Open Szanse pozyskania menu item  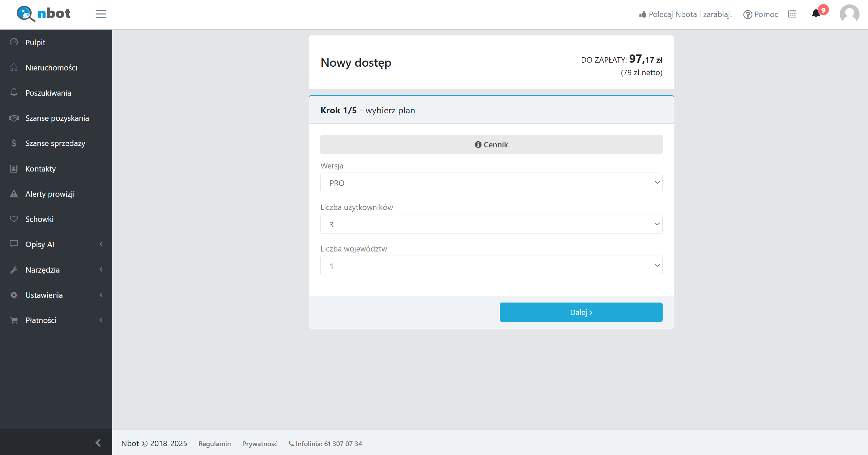coord(57,118)
